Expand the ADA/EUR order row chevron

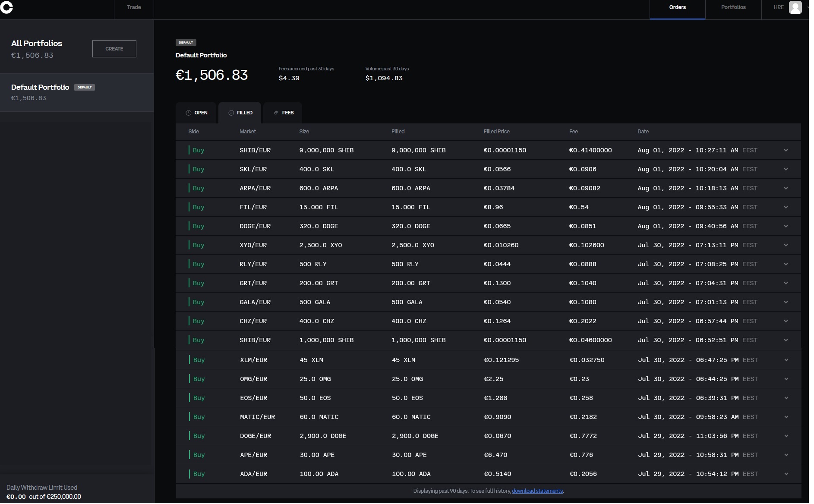786,474
